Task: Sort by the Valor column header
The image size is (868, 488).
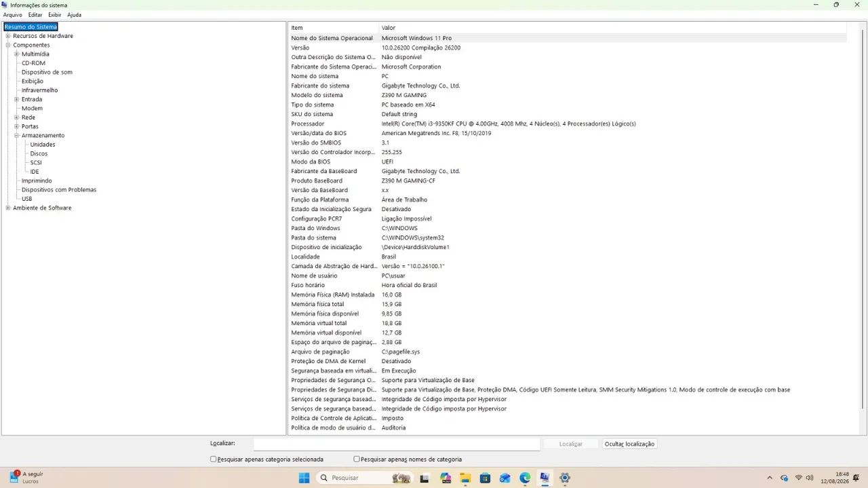Action: click(x=612, y=28)
